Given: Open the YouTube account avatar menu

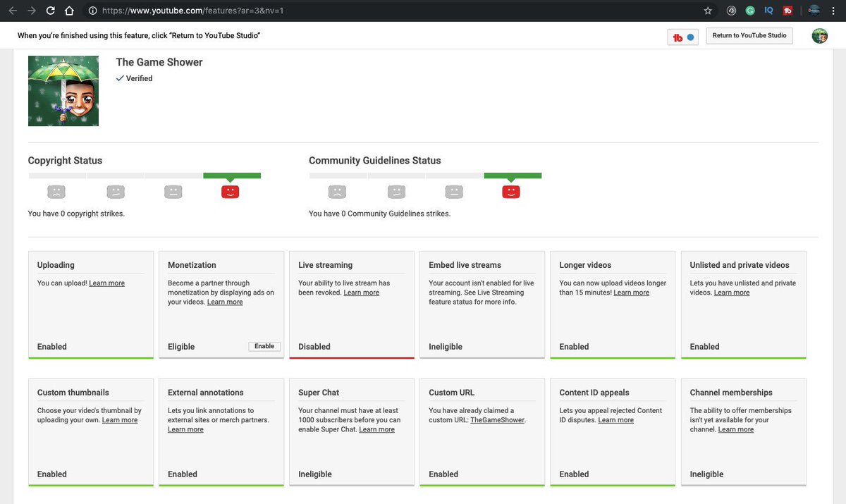Looking at the screenshot, I should click(x=819, y=36).
